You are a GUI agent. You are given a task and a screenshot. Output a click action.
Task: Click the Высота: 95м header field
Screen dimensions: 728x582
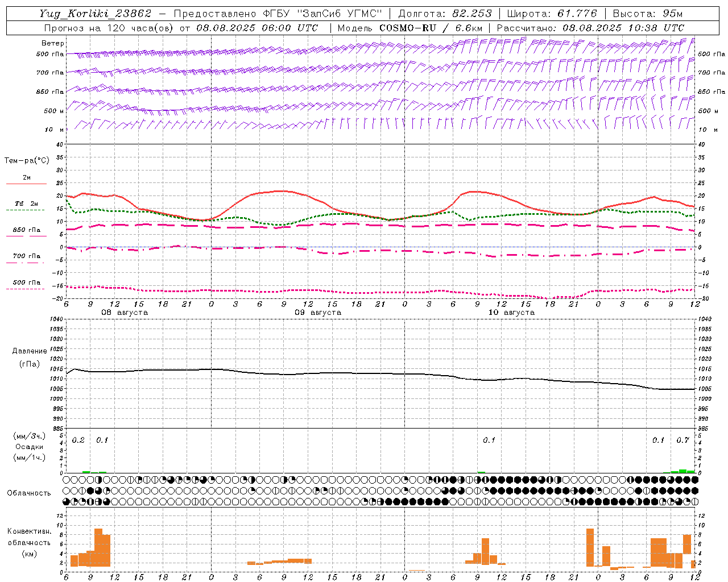tap(647, 14)
